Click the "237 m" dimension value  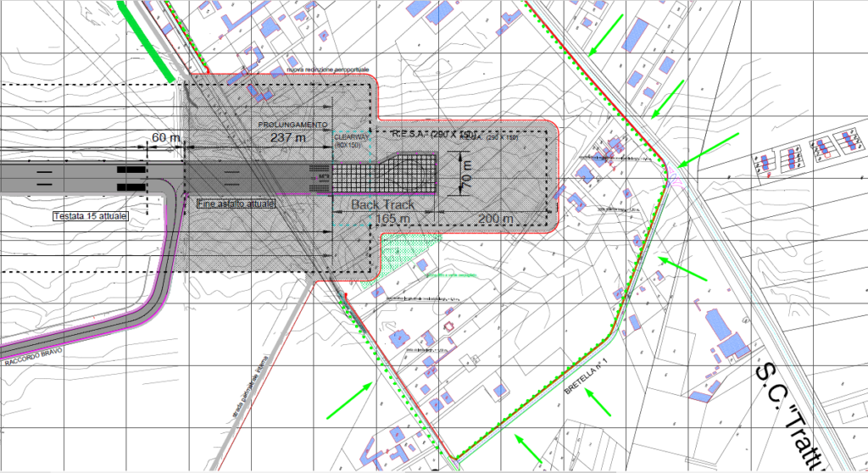click(288, 137)
